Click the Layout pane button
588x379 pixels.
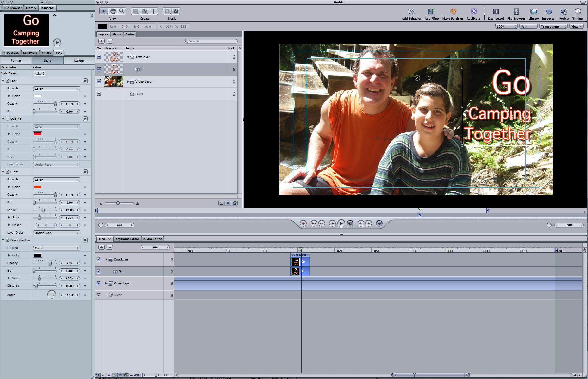[x=79, y=61]
